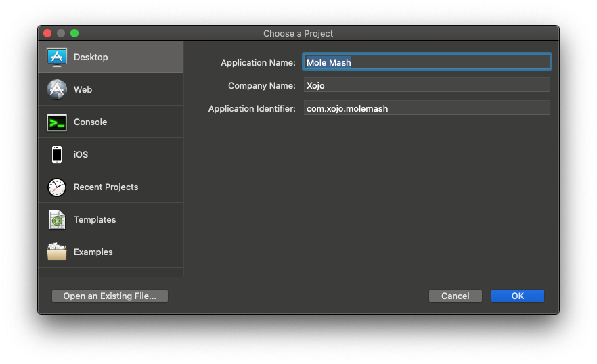Click Open an Existing File button
This screenshot has width=597, height=364.
point(110,296)
